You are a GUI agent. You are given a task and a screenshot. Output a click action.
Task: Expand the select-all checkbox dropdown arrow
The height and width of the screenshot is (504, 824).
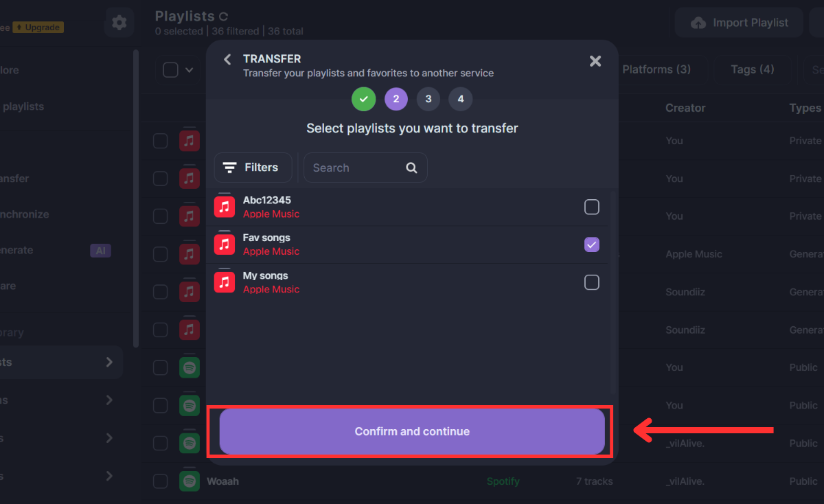[190, 70]
